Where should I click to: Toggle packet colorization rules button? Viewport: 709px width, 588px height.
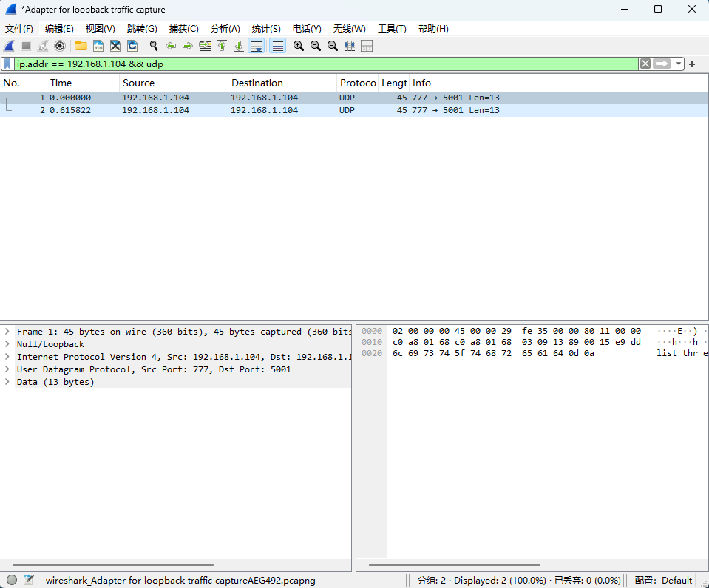pos(278,46)
